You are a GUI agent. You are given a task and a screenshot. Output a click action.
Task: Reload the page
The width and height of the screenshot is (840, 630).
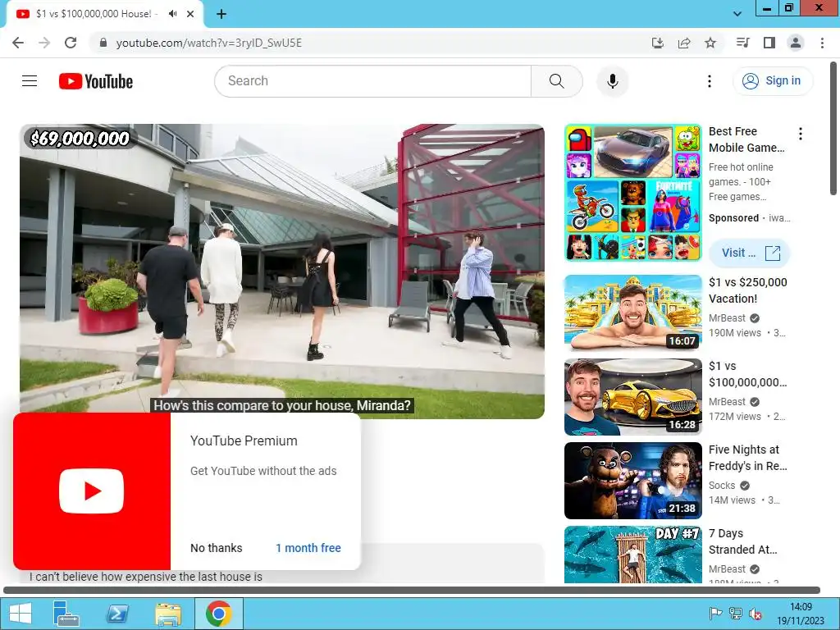tap(71, 43)
